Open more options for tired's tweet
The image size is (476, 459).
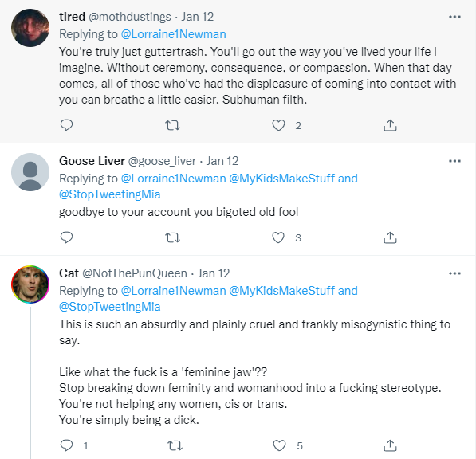pyautogui.click(x=454, y=17)
